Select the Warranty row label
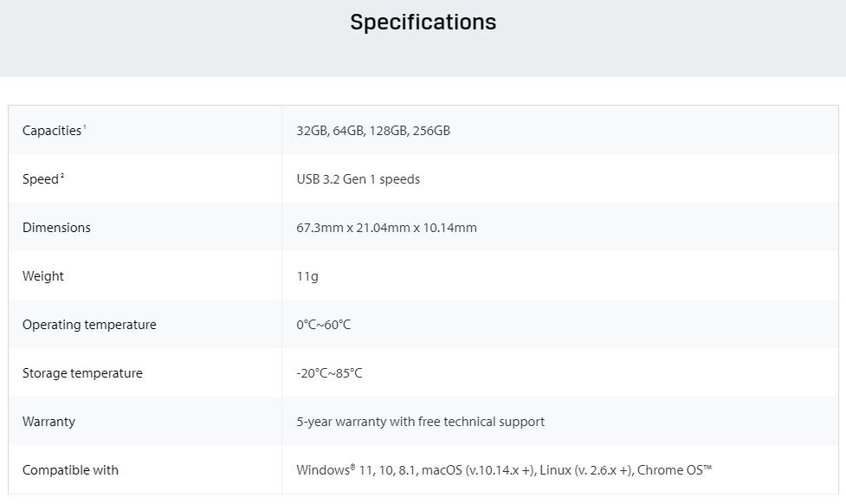The height and width of the screenshot is (504, 846). click(48, 422)
